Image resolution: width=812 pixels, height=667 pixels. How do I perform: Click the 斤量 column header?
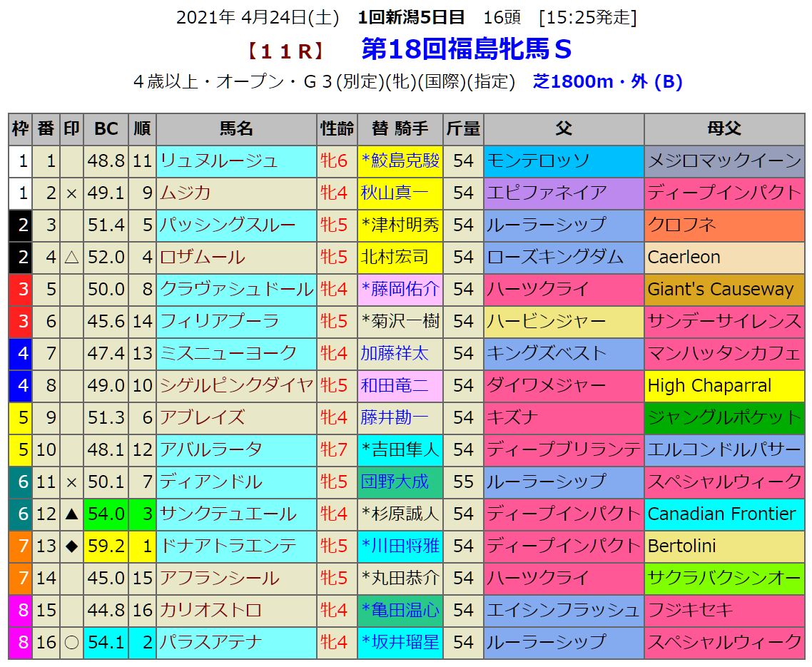pos(463,129)
